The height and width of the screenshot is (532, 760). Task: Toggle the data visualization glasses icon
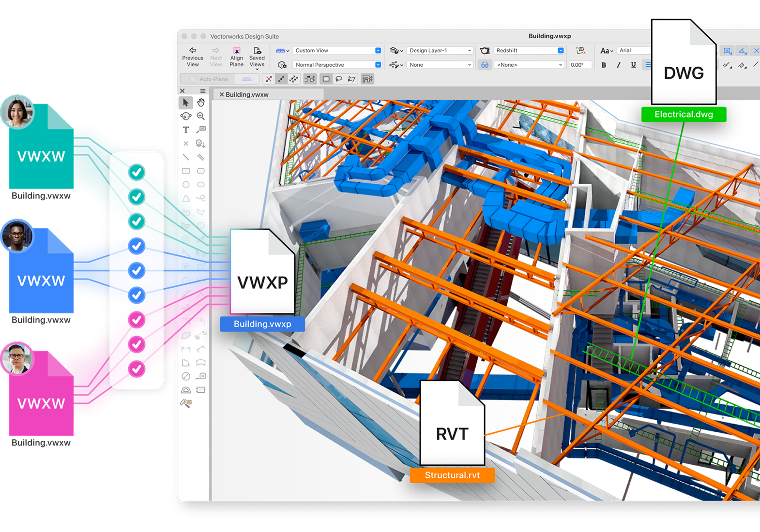[485, 65]
